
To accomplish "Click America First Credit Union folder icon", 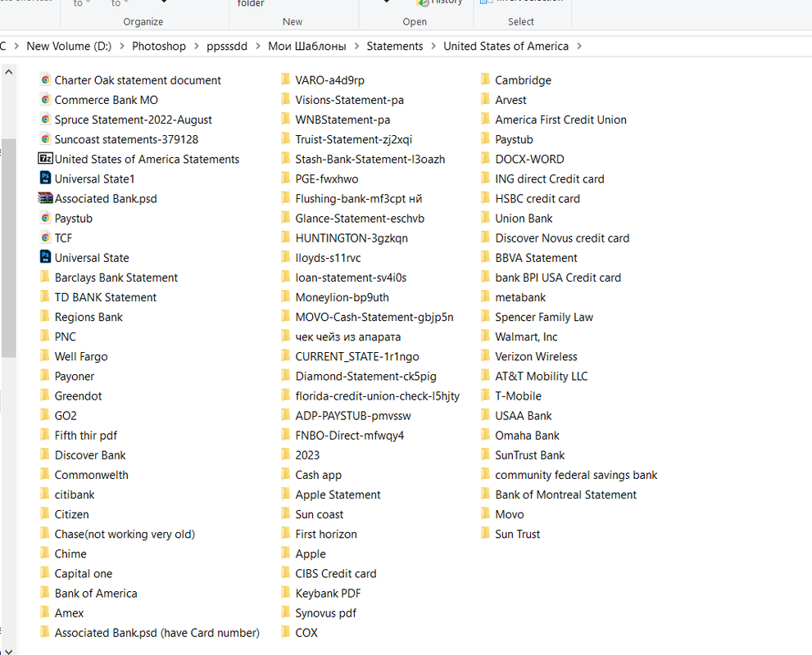I will coord(485,119).
